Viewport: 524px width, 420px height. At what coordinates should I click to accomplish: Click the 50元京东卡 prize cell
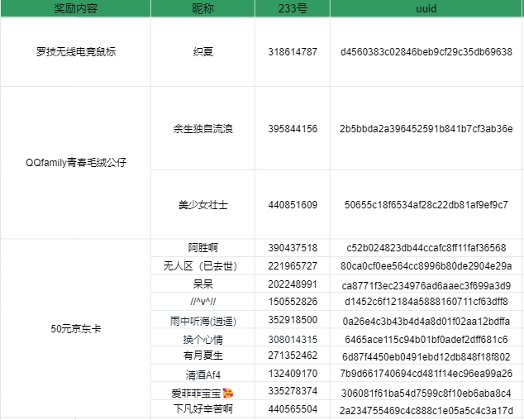click(x=75, y=328)
